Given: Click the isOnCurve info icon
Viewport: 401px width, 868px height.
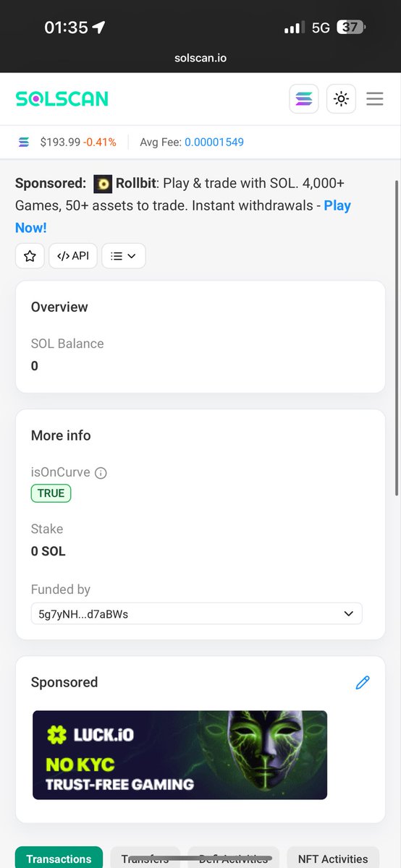Looking at the screenshot, I should coord(101,473).
